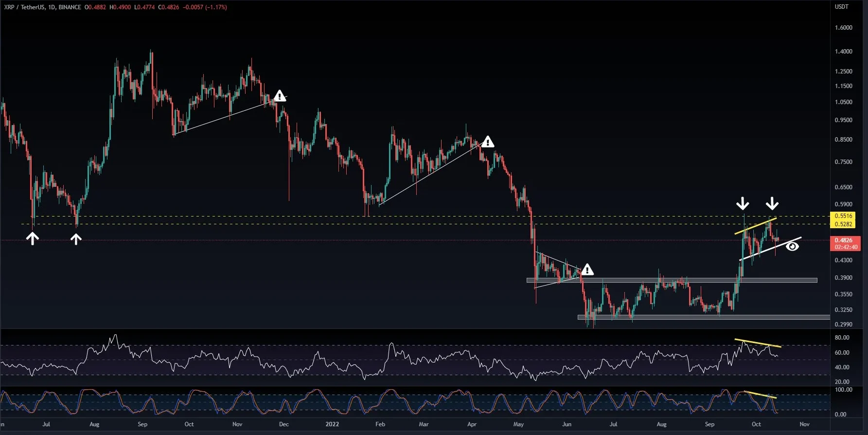Click the 0.3550 price axis label
The height and width of the screenshot is (435, 868).
pyautogui.click(x=844, y=294)
